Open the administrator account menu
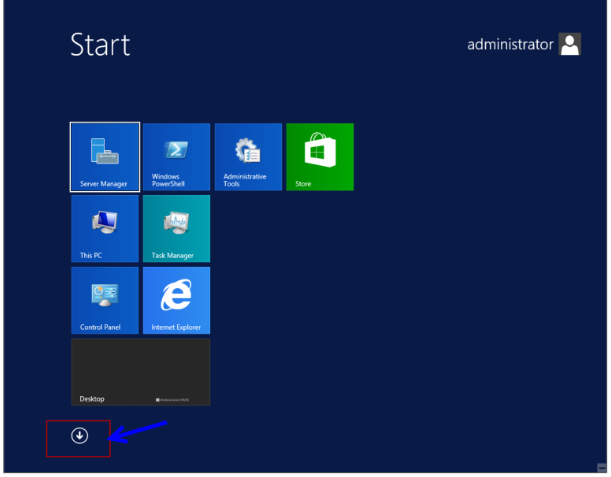Image resolution: width=611 pixels, height=477 pixels. pos(510,45)
